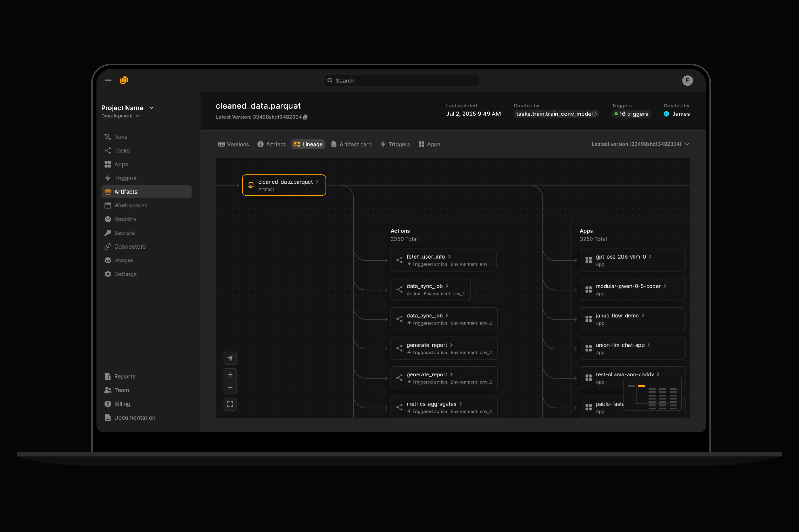Copy the latest version hash icon
This screenshot has width=799, height=532.
point(305,117)
